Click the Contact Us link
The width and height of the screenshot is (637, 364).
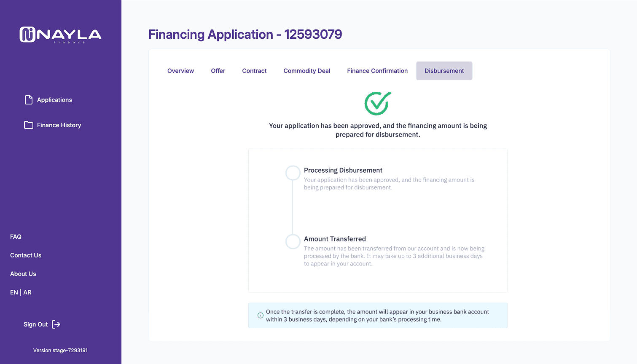[26, 255]
